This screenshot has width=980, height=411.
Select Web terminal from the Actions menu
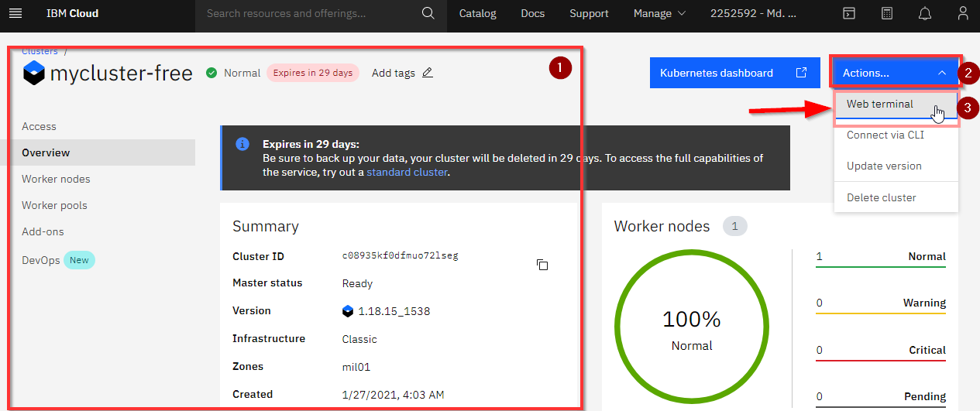point(896,104)
